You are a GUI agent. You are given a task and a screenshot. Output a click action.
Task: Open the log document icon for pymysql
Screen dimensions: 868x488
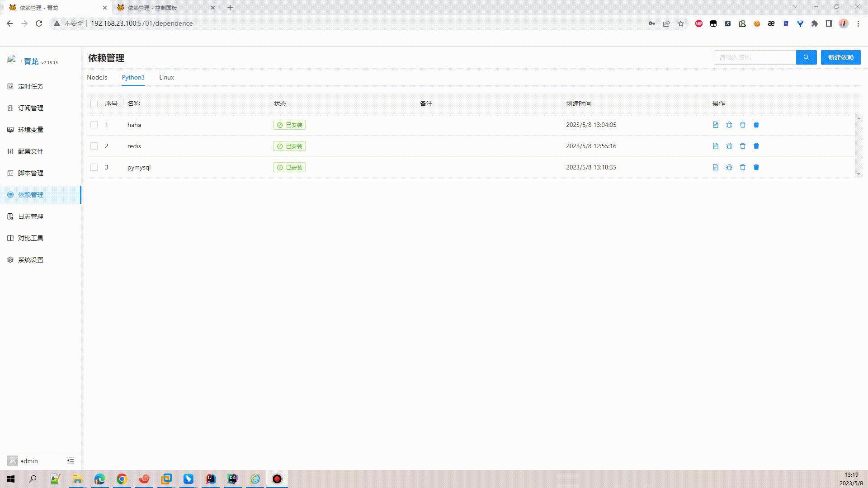click(x=715, y=167)
